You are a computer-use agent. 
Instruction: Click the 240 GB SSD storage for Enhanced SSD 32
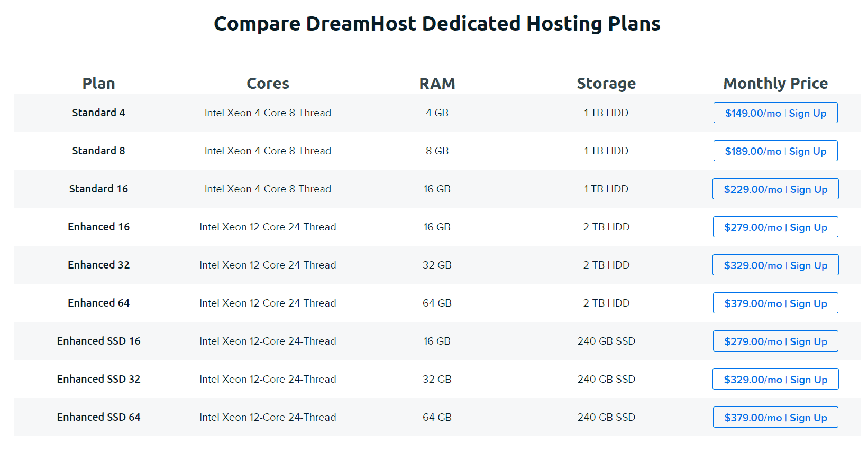(606, 379)
